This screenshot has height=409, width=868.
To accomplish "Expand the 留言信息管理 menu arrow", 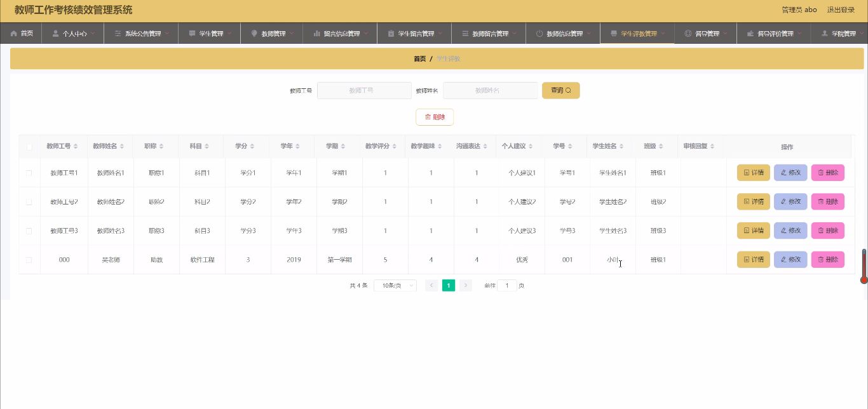I will tap(366, 34).
